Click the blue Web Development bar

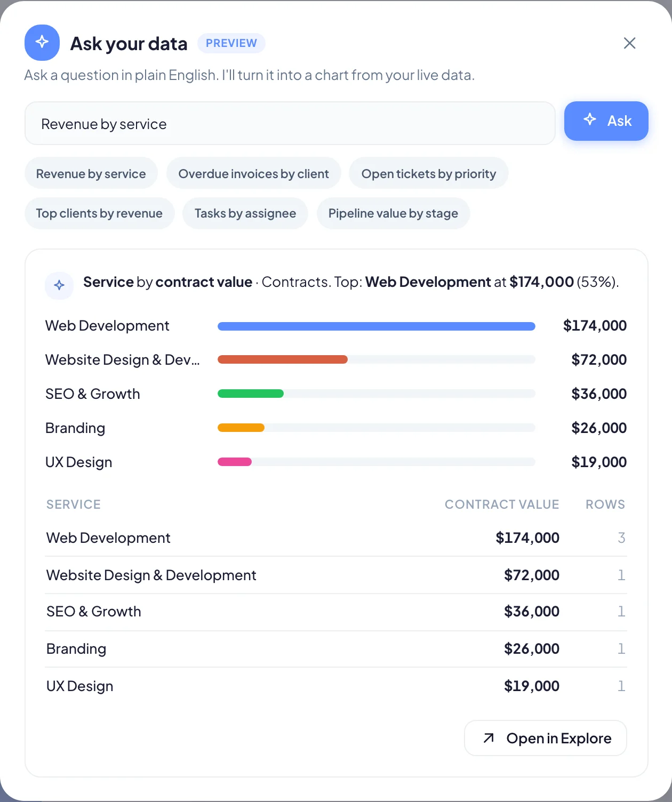click(x=377, y=326)
